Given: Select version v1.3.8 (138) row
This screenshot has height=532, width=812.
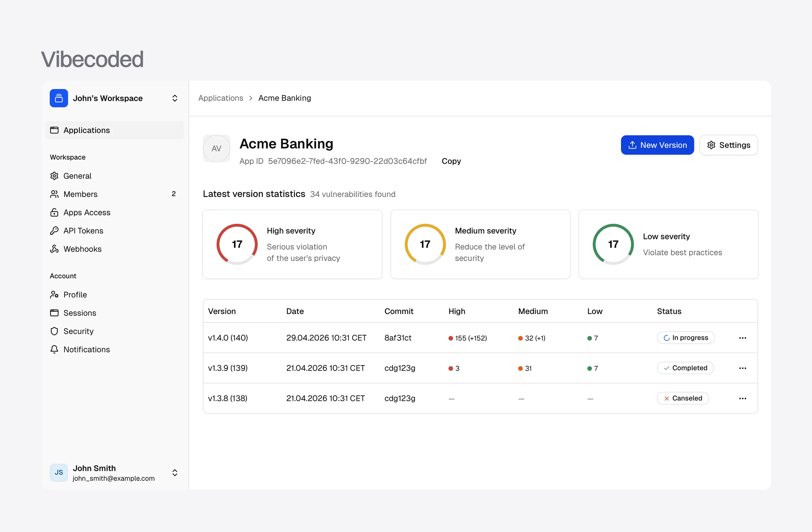Looking at the screenshot, I should 480,398.
